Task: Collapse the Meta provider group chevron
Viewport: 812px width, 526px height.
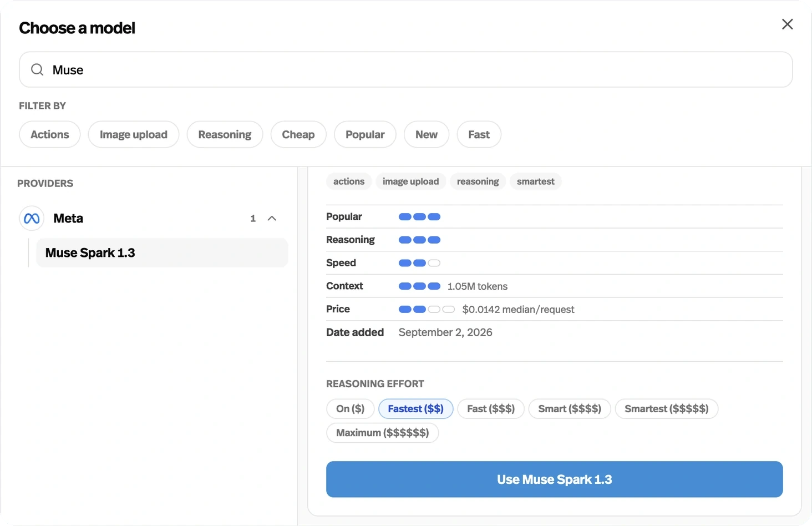Action: (272, 218)
